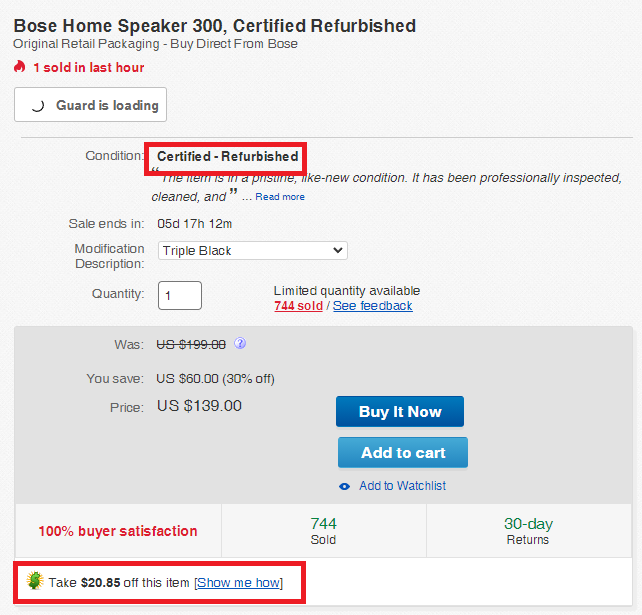Open the 744 sold link
This screenshot has width=642, height=615.
click(x=298, y=306)
